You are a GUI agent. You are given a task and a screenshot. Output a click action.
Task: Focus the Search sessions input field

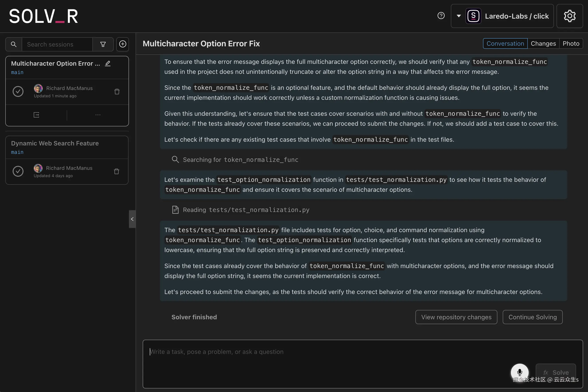pyautogui.click(x=57, y=44)
